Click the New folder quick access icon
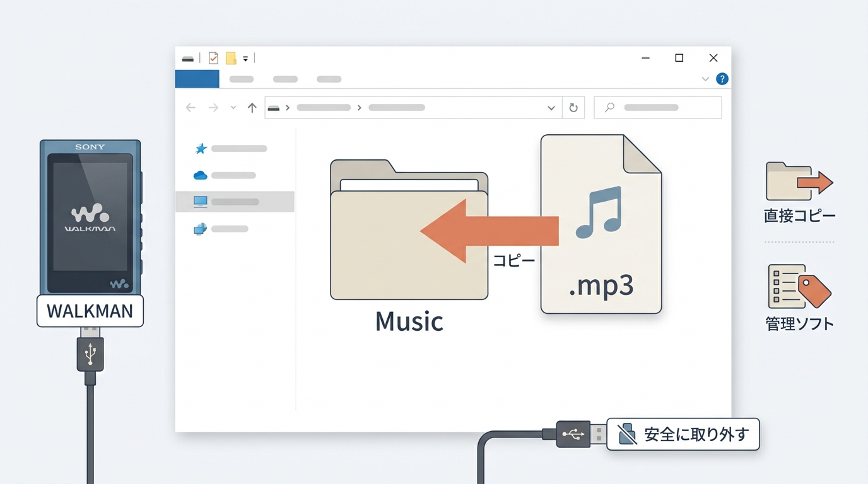The height and width of the screenshot is (484, 868). pos(231,58)
